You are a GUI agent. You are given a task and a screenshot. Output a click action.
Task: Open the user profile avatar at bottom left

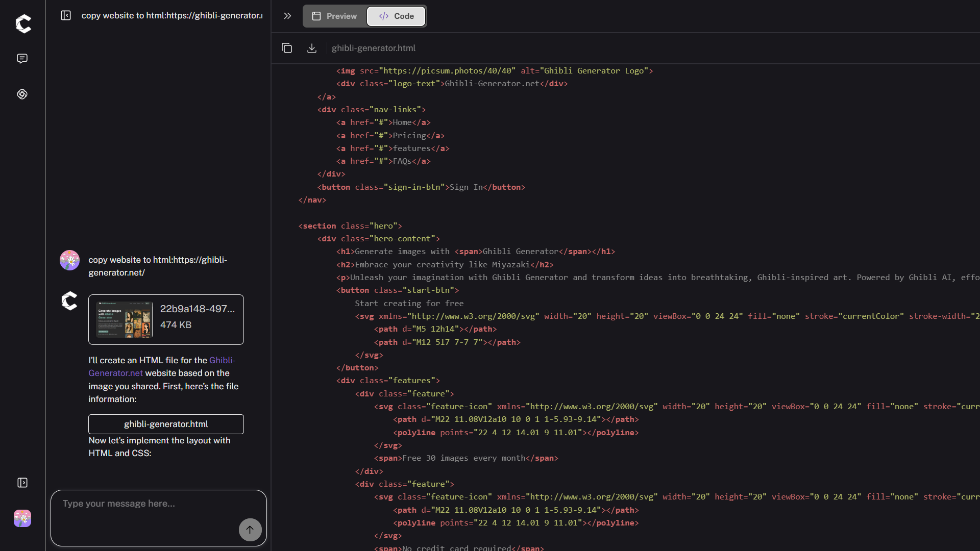[22, 518]
